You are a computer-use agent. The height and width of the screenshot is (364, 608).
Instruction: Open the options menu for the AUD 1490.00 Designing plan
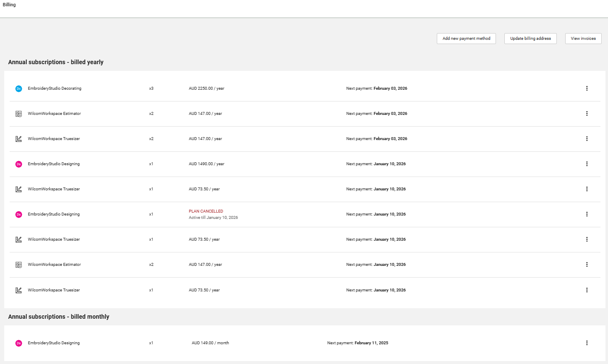click(587, 164)
